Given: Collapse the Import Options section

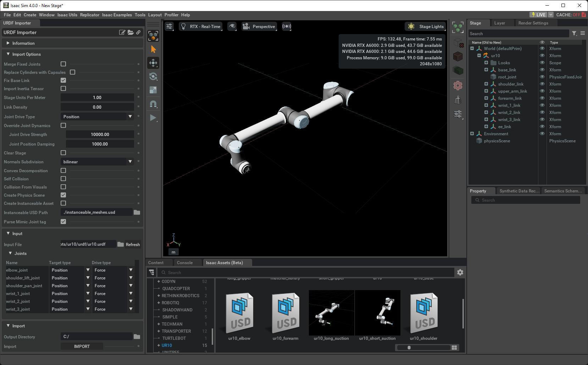Looking at the screenshot, I should point(8,54).
